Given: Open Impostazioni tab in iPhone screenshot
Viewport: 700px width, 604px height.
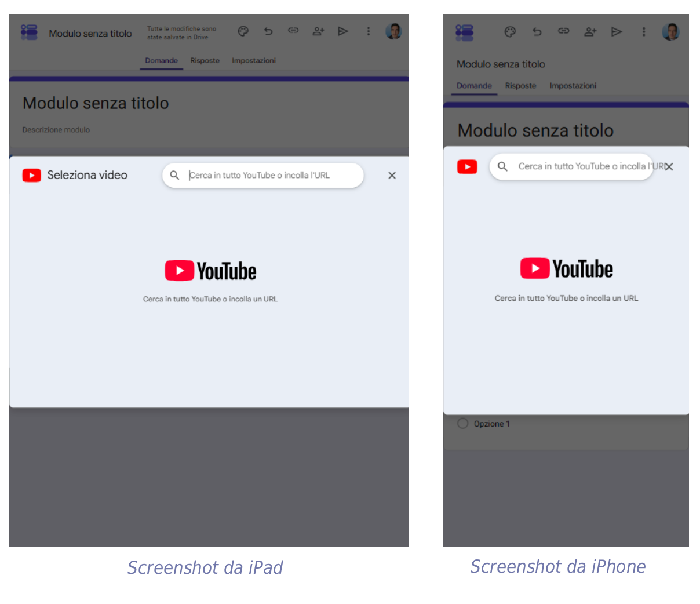Looking at the screenshot, I should pyautogui.click(x=573, y=86).
